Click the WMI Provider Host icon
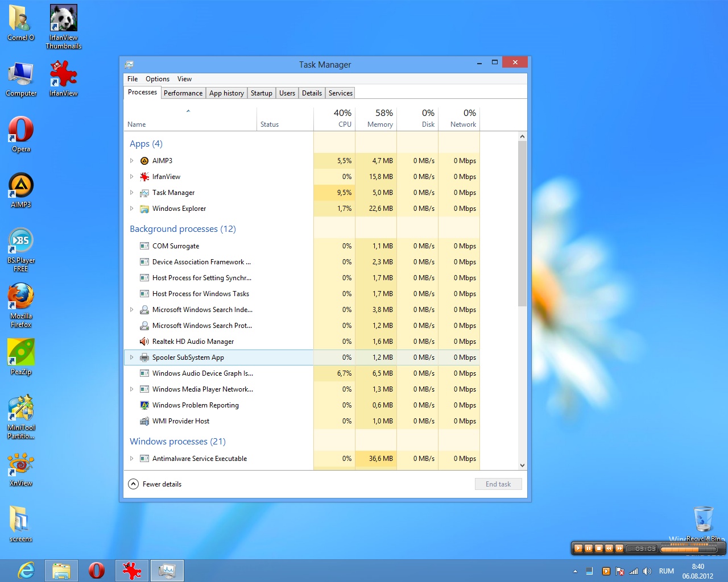Viewport: 728px width, 582px height. (x=144, y=421)
